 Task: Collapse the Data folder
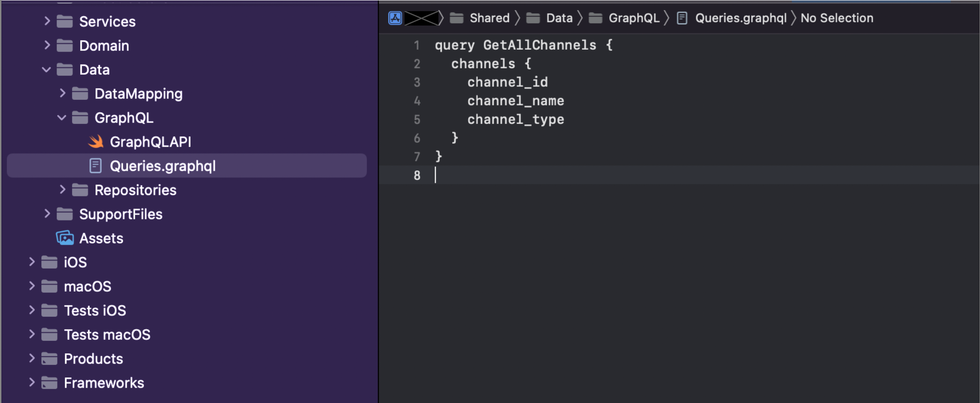click(46, 70)
